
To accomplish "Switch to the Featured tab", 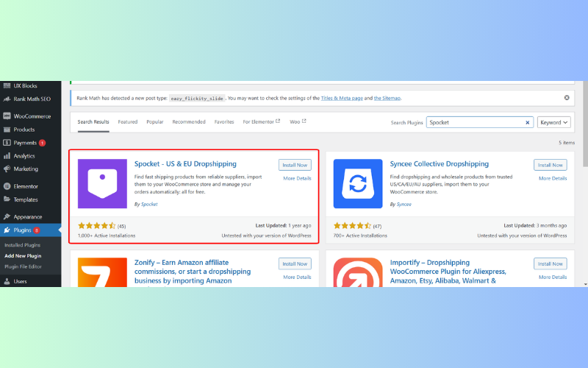I will point(128,122).
